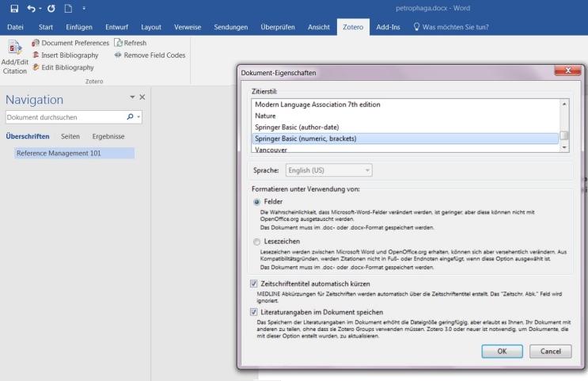The width and height of the screenshot is (588, 381).
Task: Select the Lesezeichen radio button
Action: pyautogui.click(x=257, y=242)
